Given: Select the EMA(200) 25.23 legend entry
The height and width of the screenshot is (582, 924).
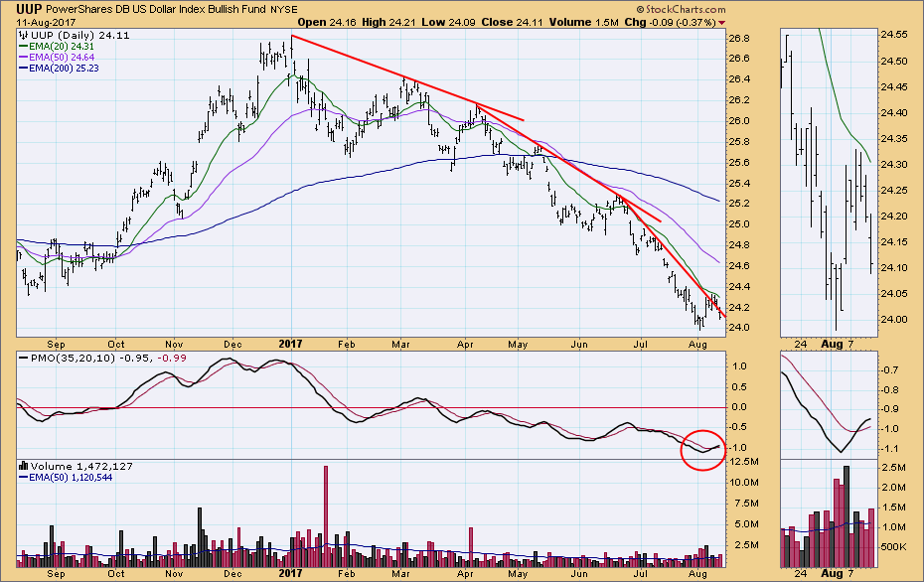Looking at the screenshot, I should [x=59, y=69].
